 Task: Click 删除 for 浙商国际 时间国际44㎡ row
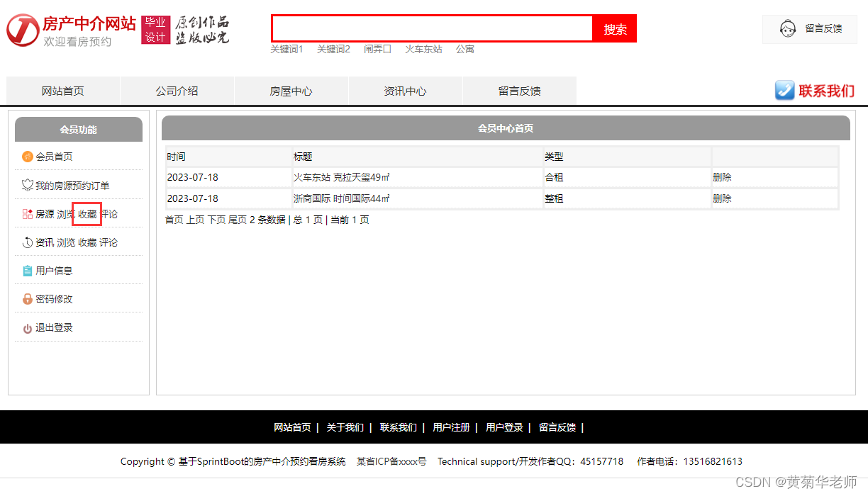coord(722,198)
